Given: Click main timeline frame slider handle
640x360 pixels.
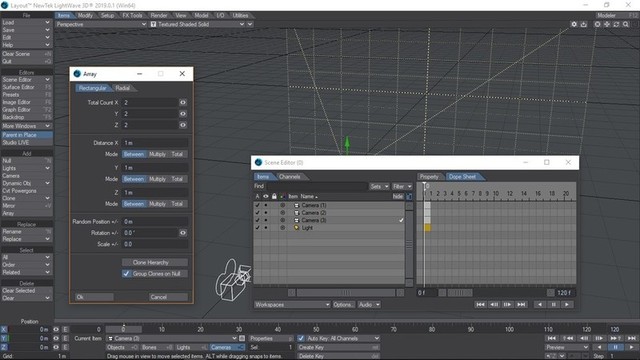Looking at the screenshot, I should point(124,329).
